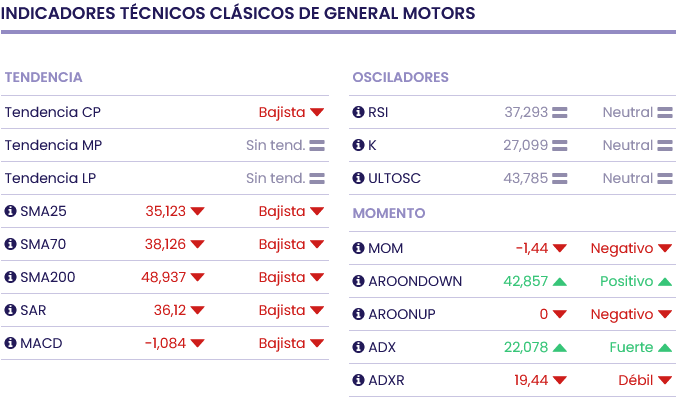Click the Tendencia CP label
Screen dimensions: 676x405
[x=52, y=112]
